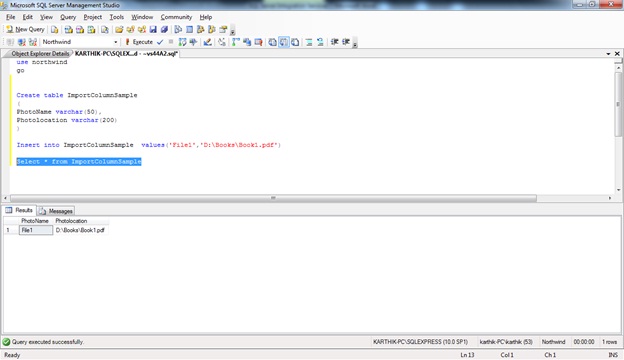This screenshot has height=360, width=624.
Task: Open an Analysis Services XMLA Query
Action: [x=91, y=29]
